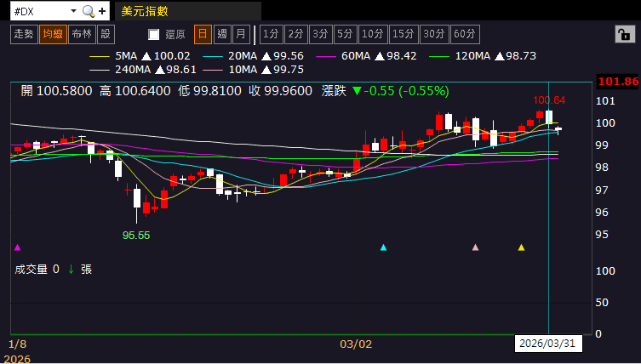Switch to 週 weekly period
641x364 pixels.
[222, 34]
